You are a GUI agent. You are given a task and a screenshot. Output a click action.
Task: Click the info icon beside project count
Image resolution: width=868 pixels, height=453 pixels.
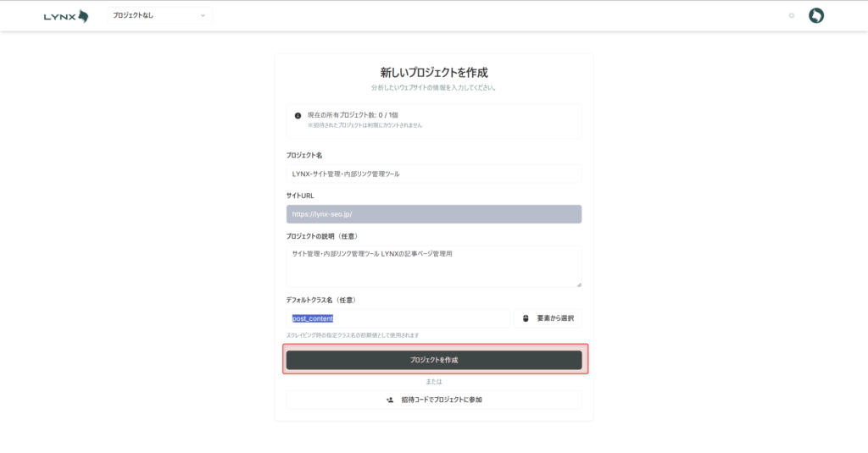[298, 116]
